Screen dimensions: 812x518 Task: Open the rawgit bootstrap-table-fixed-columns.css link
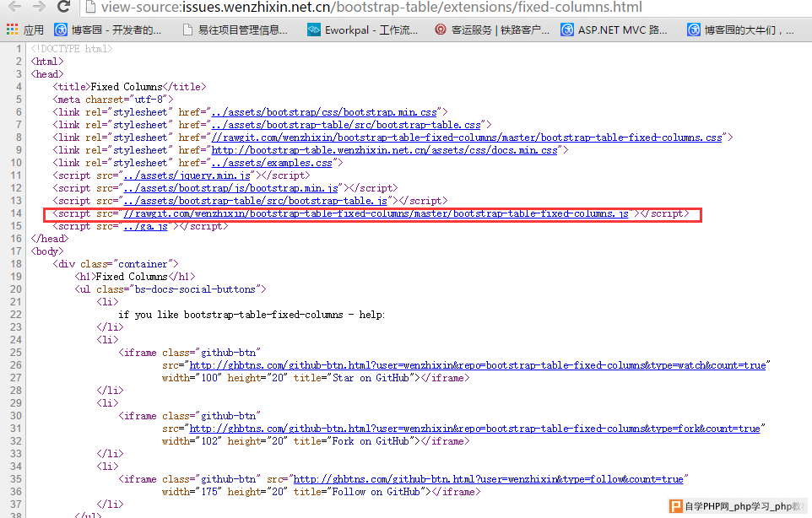(x=467, y=138)
